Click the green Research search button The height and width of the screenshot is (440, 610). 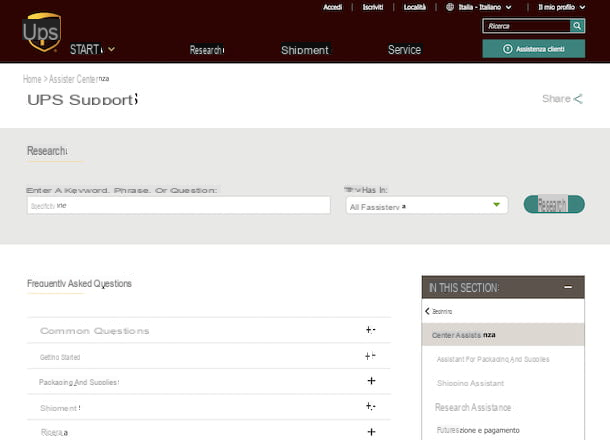pos(554,204)
